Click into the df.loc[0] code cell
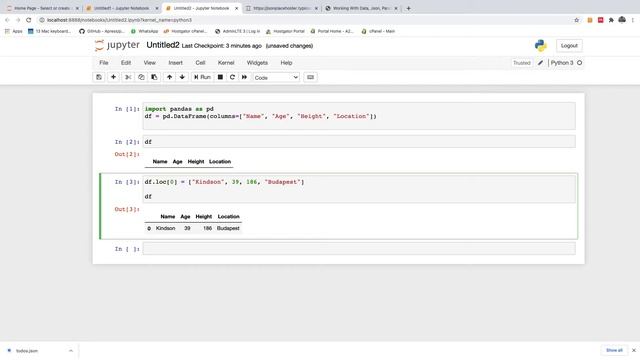The image size is (640, 360). 359,189
